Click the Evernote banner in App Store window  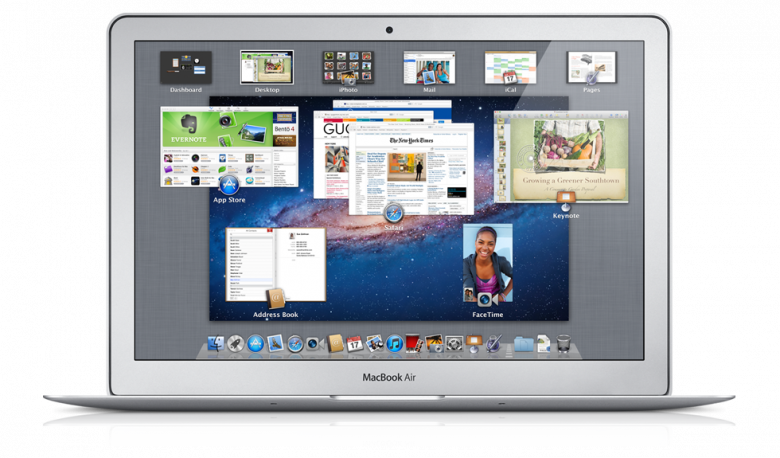[x=216, y=129]
